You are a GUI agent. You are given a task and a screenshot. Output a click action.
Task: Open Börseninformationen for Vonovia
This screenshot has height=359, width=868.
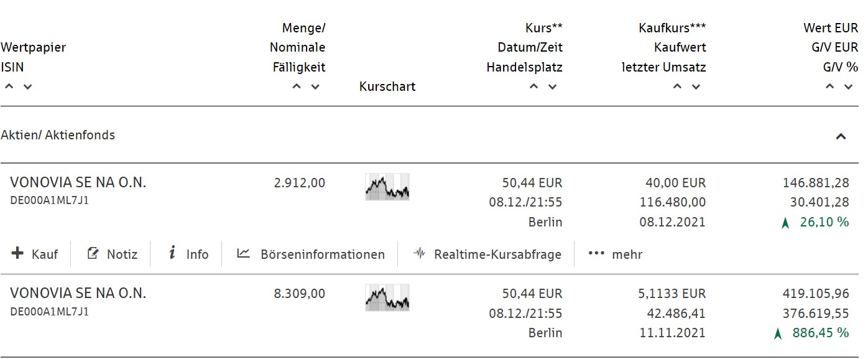click(x=311, y=254)
